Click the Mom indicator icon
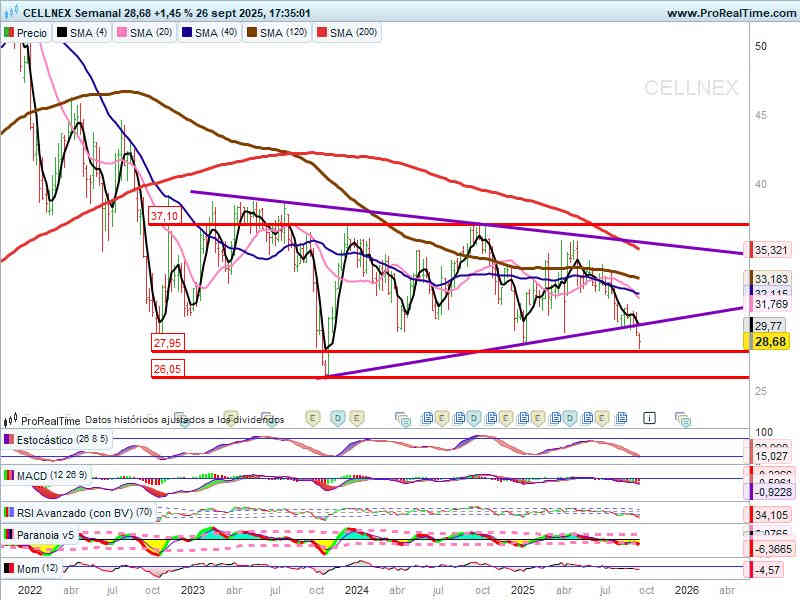This screenshot has height=600, width=800. [9, 568]
